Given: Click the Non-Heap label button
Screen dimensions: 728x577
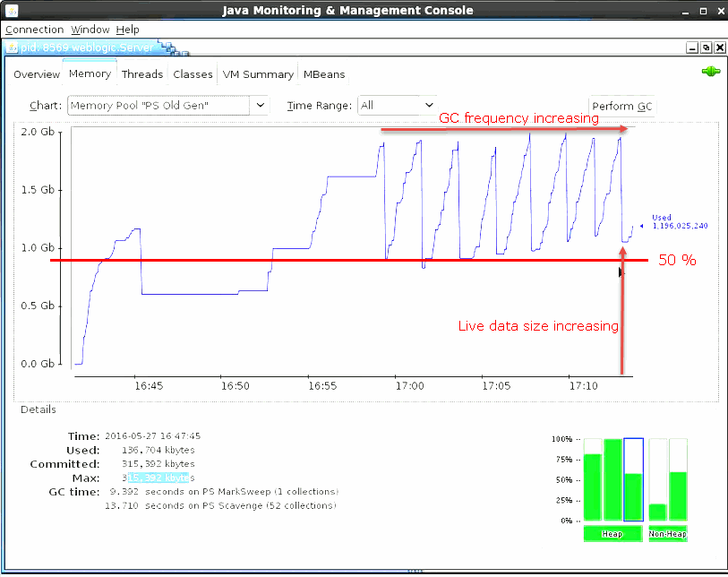Looking at the screenshot, I should point(668,534).
